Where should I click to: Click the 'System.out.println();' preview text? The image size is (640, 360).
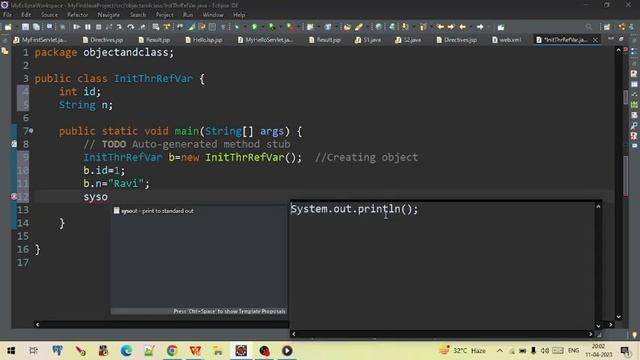[354, 209]
